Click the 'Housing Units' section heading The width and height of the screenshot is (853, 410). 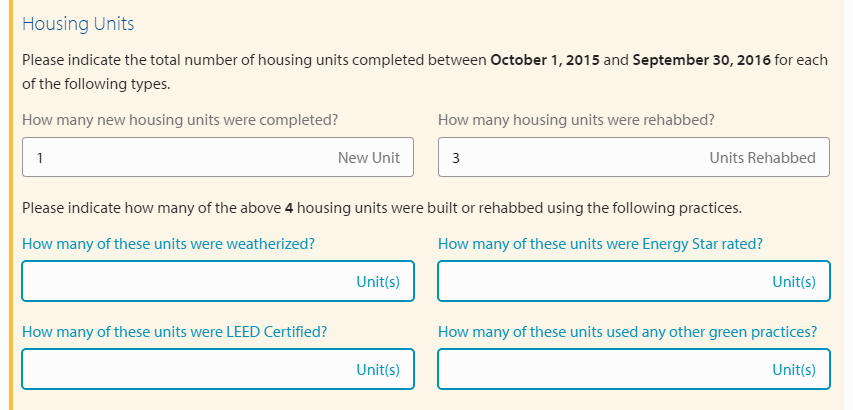click(78, 23)
